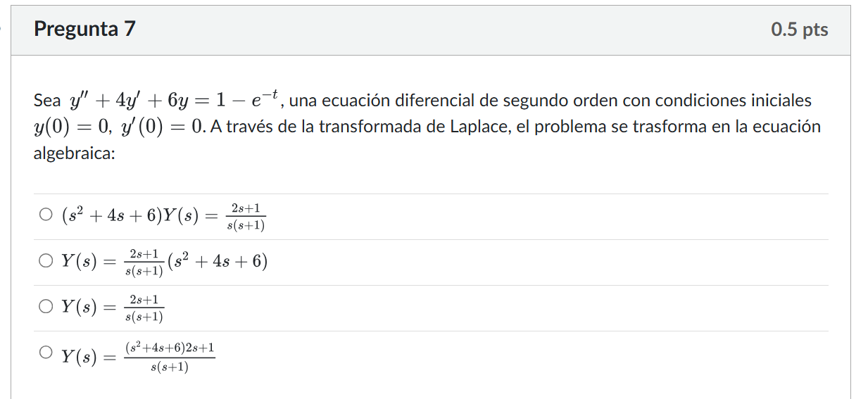The width and height of the screenshot is (868, 399).
Task: Click the "0.5 pts" score label
Action: 799,30
